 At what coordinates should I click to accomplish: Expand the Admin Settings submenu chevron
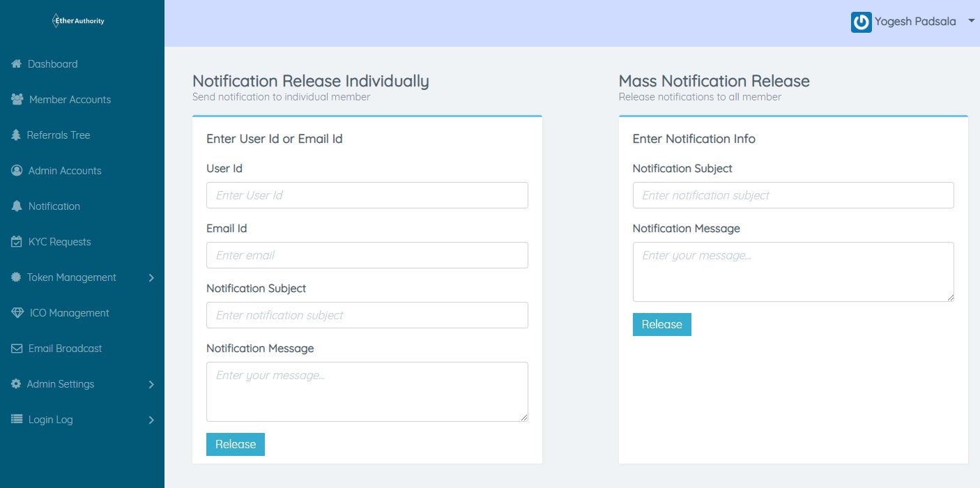click(151, 385)
